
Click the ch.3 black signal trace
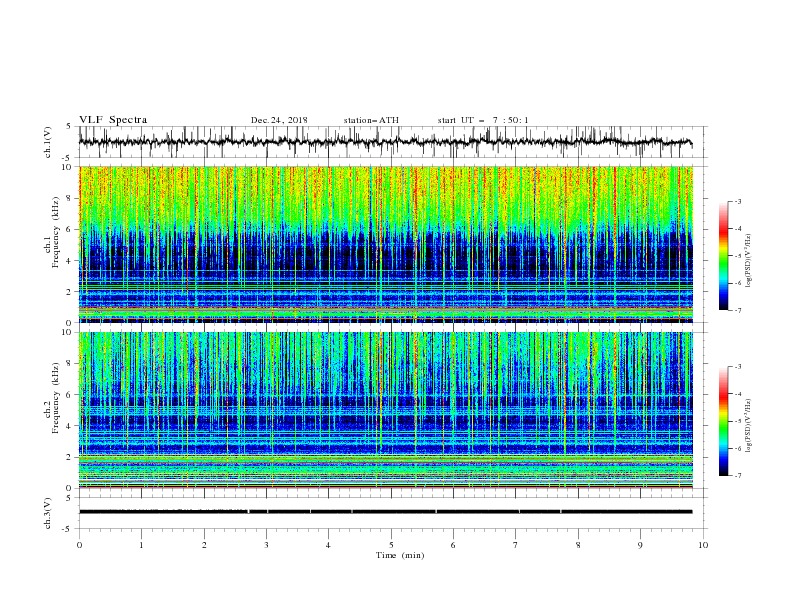click(x=385, y=512)
